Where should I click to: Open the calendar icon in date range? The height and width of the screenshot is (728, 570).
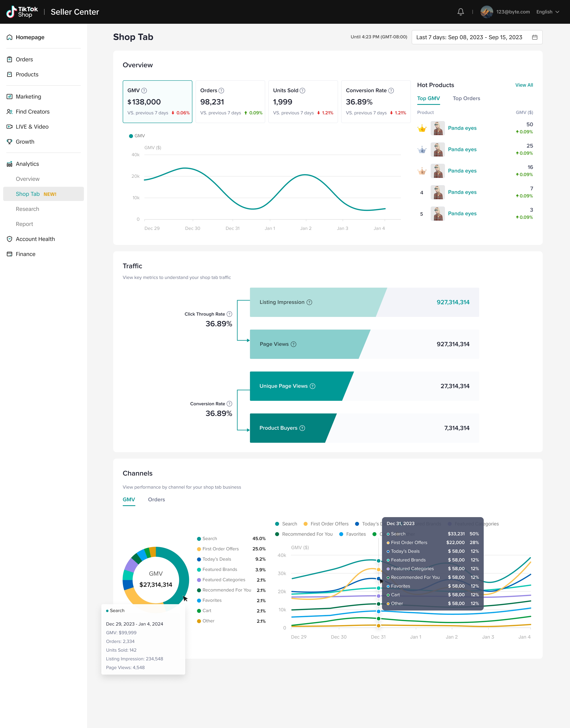coord(534,37)
